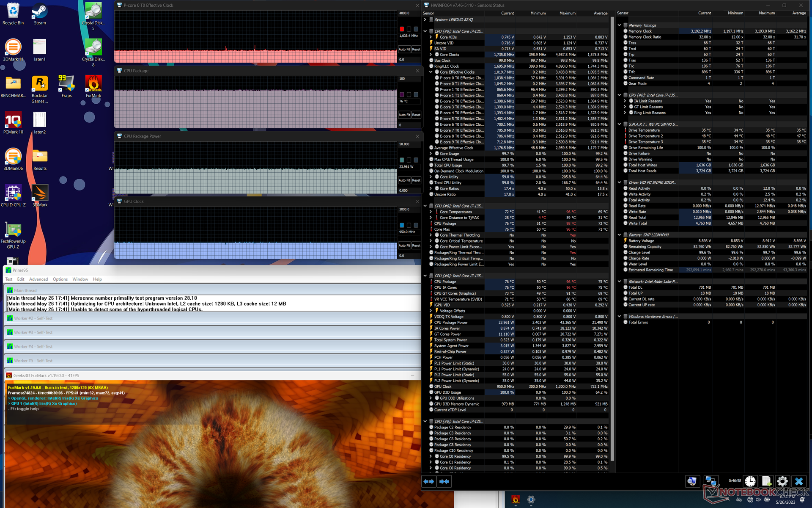The image size is (812, 508).
Task: Open HWiNFO sensor settings gear icon
Action: (782, 481)
